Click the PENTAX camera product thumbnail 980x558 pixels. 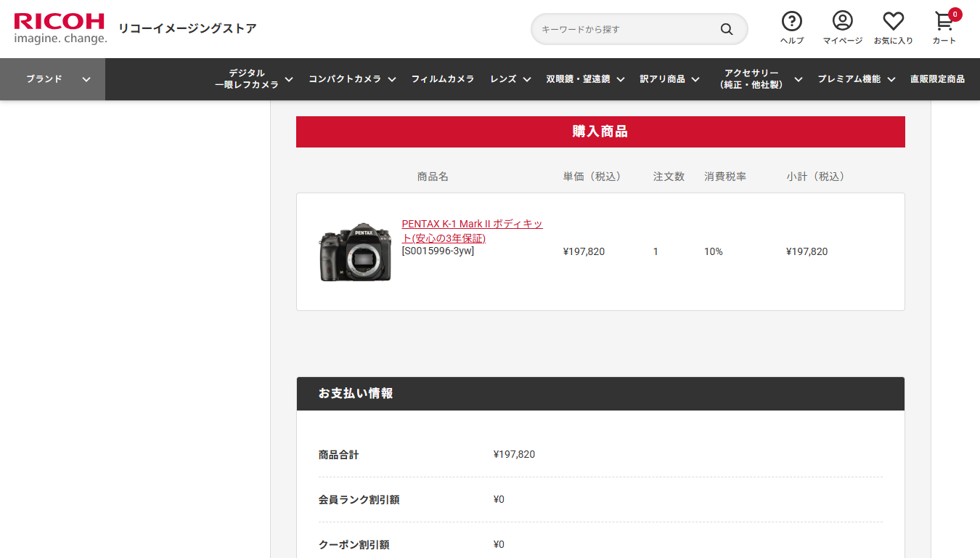[356, 252]
